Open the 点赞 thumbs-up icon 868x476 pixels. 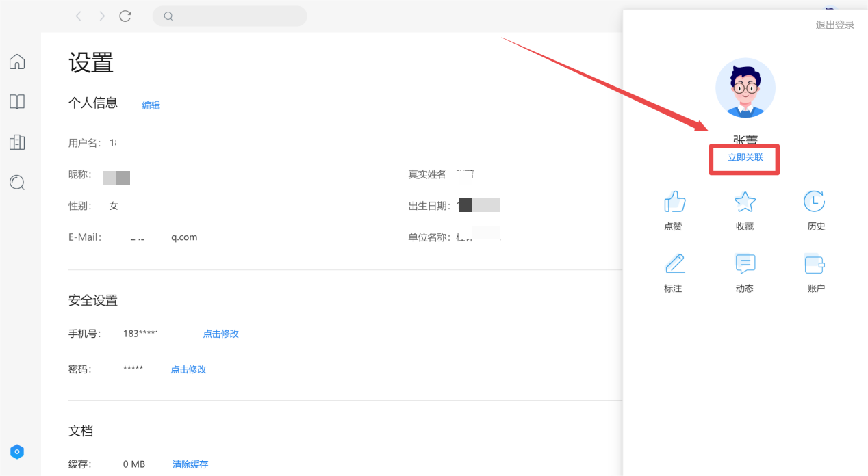[x=674, y=202]
